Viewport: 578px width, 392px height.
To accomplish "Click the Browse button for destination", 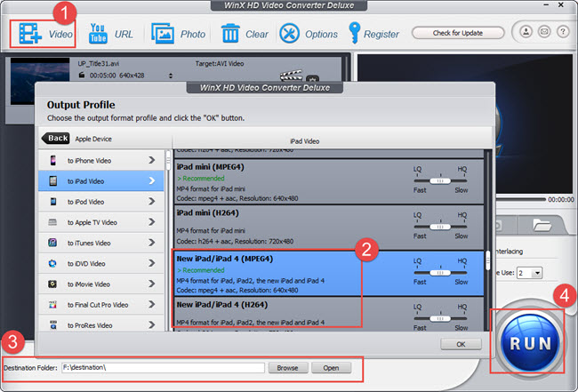I will [x=287, y=368].
